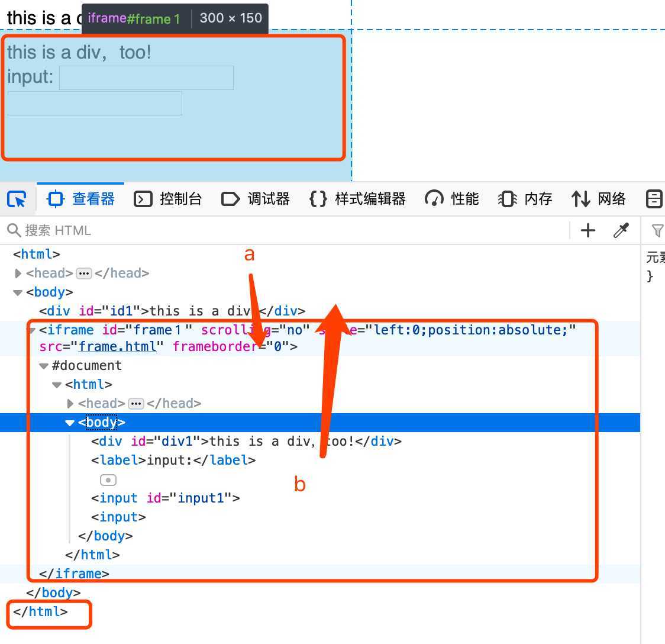The image size is (665, 644).
Task: Click the add new node plus icon
Action: (587, 230)
